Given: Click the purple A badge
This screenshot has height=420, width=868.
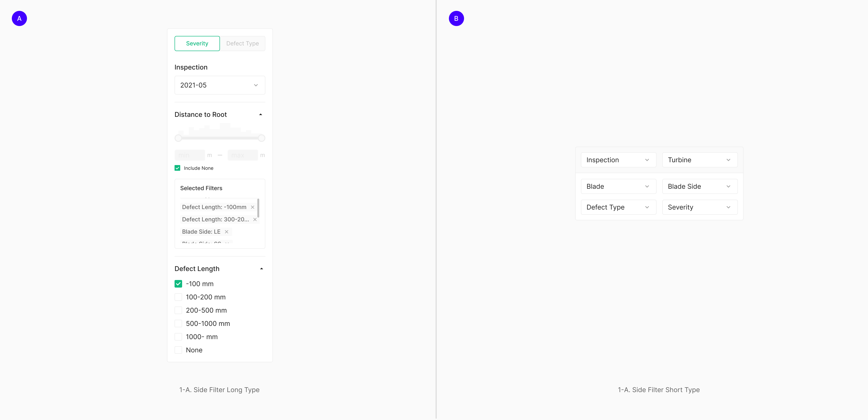Looking at the screenshot, I should (19, 18).
